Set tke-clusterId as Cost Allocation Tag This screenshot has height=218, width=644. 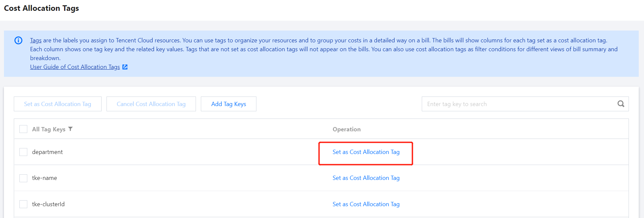(x=366, y=204)
